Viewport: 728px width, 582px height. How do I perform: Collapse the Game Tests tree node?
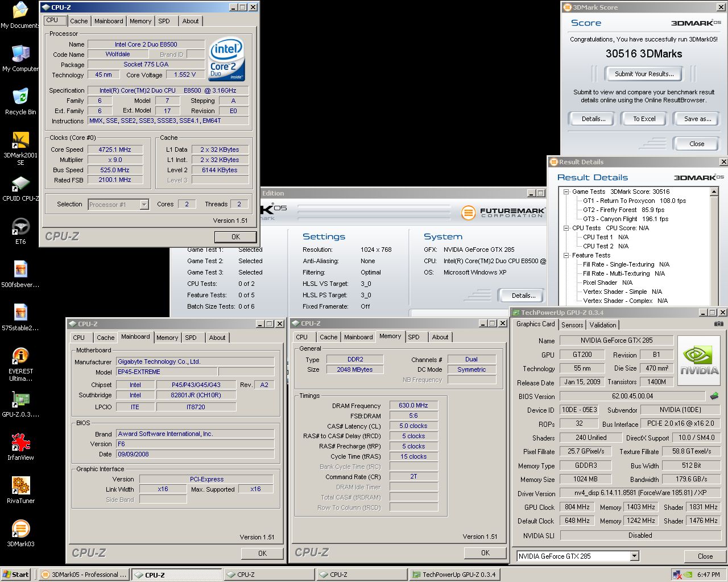pyautogui.click(x=566, y=192)
